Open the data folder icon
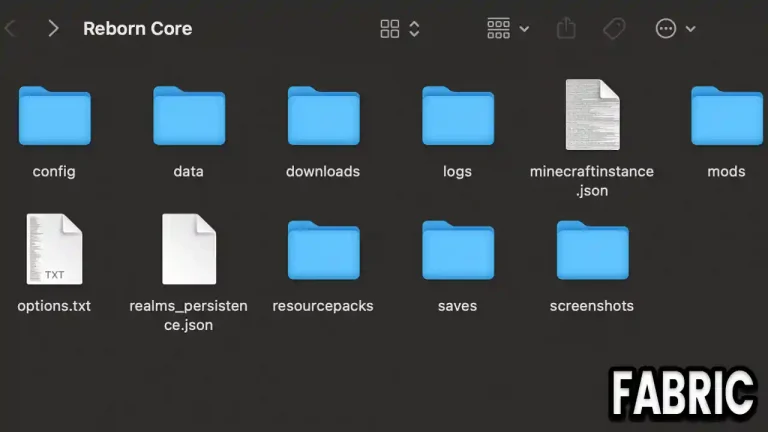The width and height of the screenshot is (768, 432). [x=189, y=116]
